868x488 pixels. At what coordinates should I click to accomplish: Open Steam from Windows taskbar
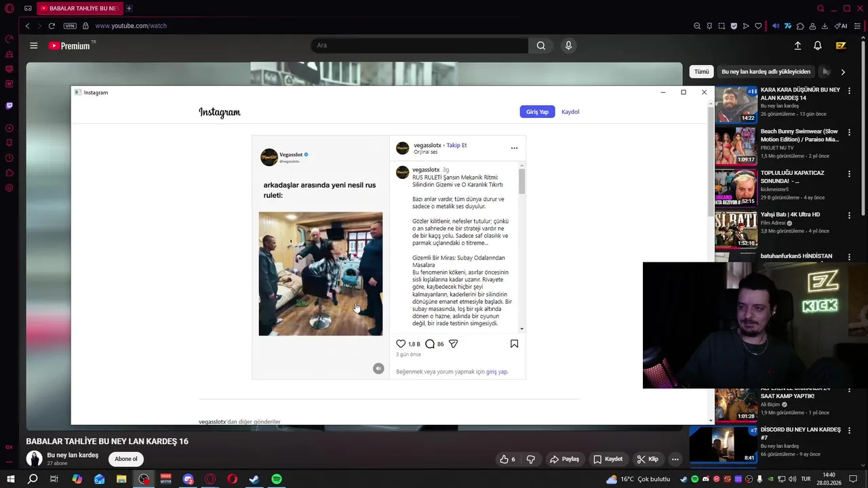point(254,479)
